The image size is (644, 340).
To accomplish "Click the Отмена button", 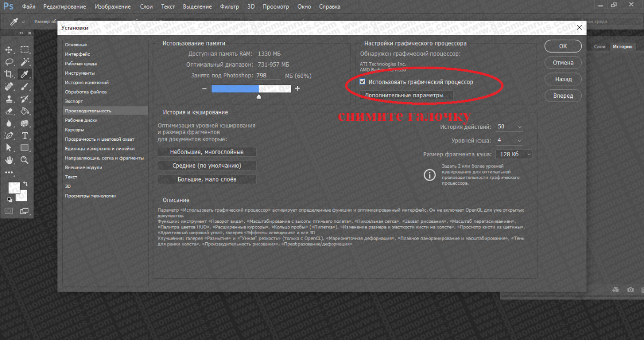I will (x=562, y=63).
